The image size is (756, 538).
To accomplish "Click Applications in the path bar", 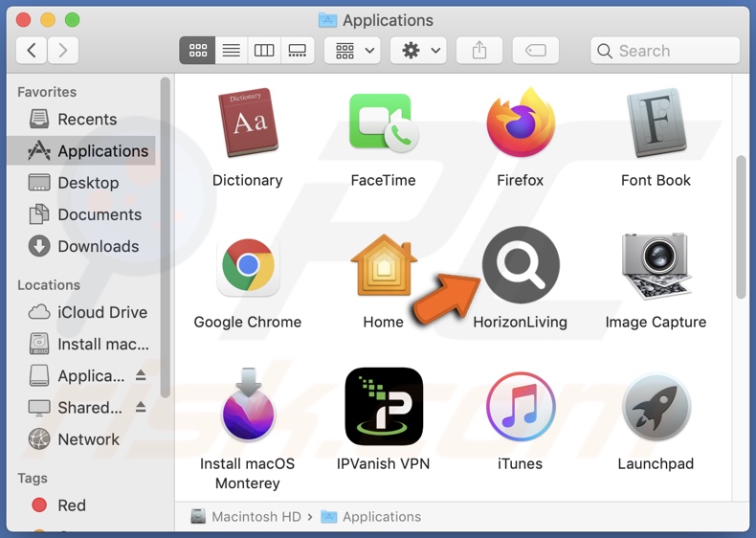I will tap(370, 517).
